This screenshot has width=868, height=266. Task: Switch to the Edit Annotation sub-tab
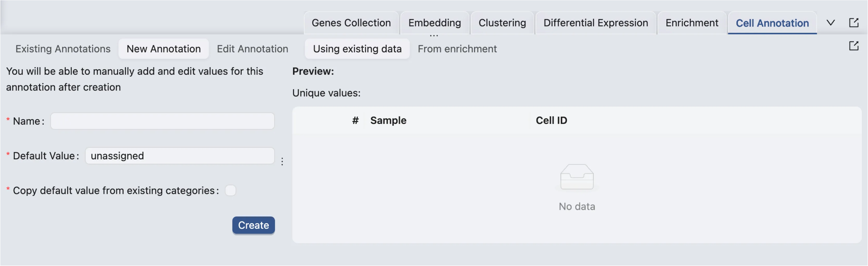252,49
